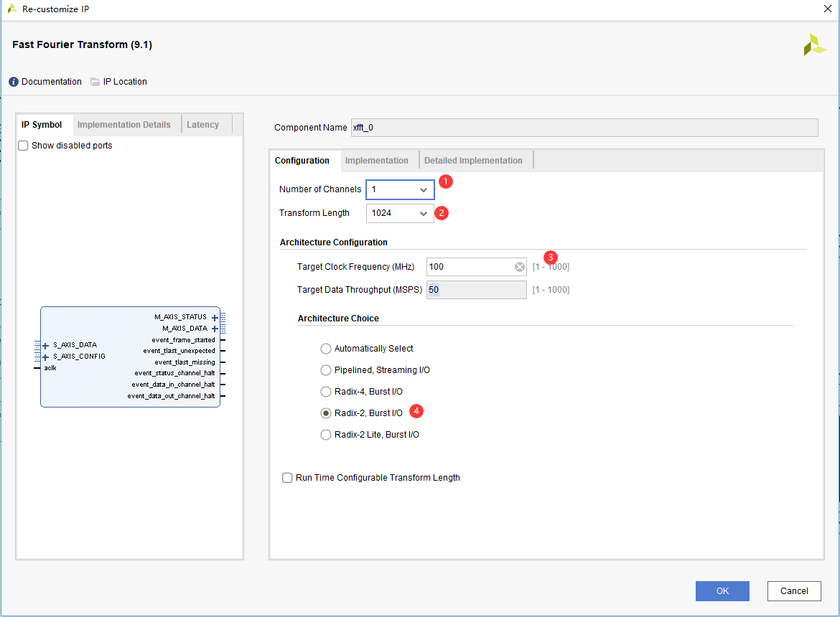Viewport: 840px width, 617px height.
Task: Switch to the Implementation tab
Action: click(376, 161)
